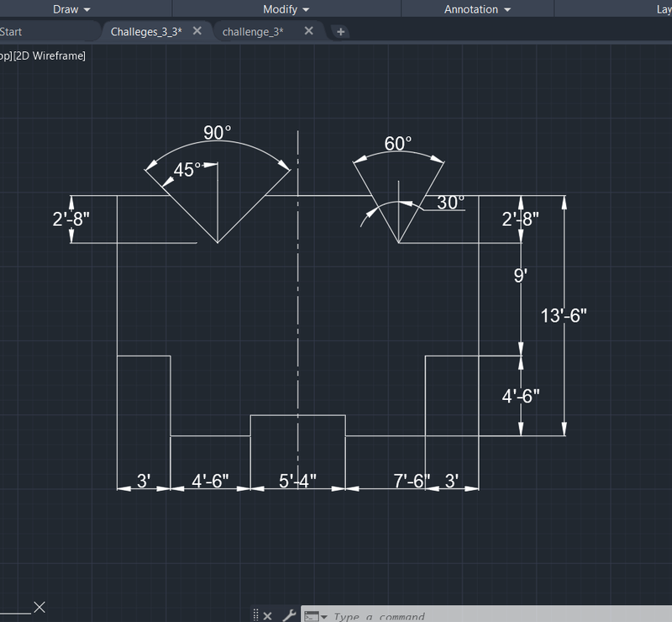Click the Layers ribbon panel label
The width and height of the screenshot is (672, 622).
[663, 9]
